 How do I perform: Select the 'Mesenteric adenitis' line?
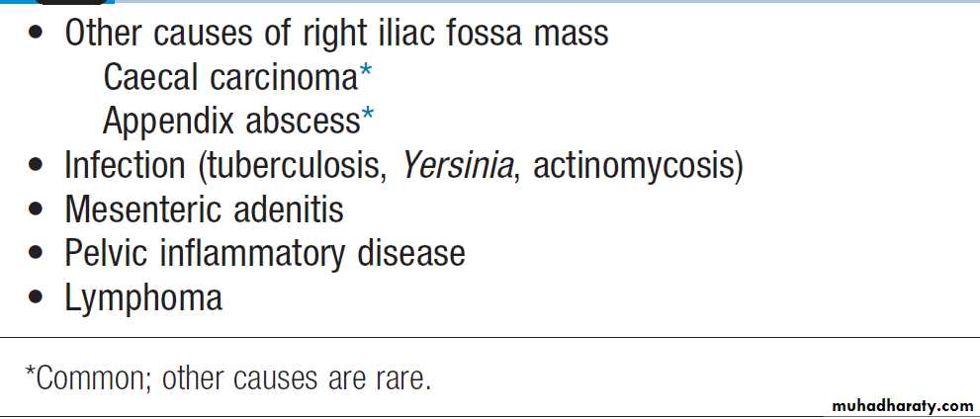coord(204,209)
